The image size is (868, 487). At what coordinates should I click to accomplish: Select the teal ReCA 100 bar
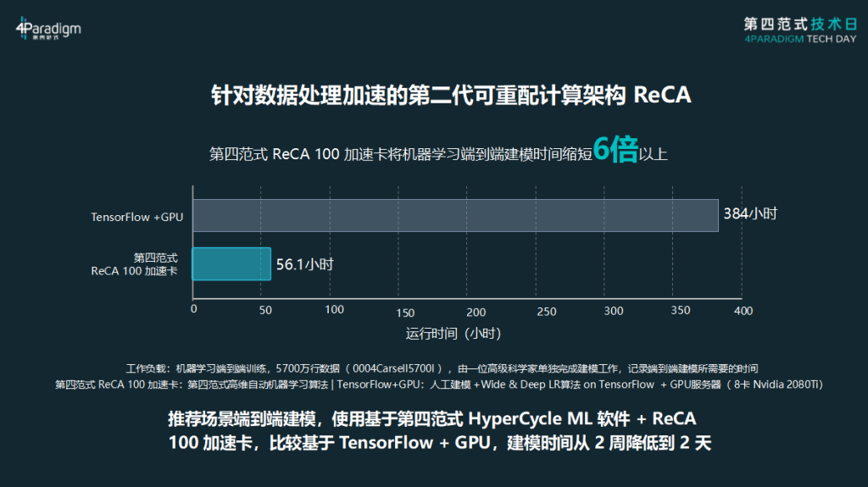point(231,264)
